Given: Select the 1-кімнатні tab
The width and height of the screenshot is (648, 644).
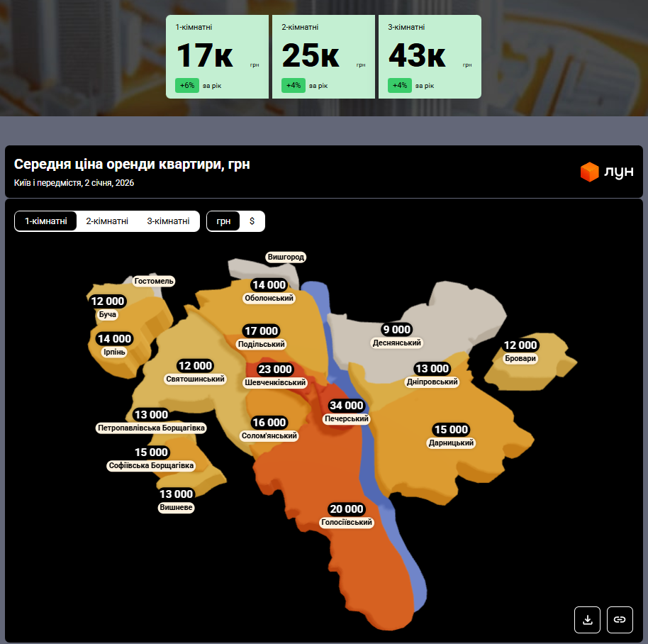Looking at the screenshot, I should click(x=46, y=221).
